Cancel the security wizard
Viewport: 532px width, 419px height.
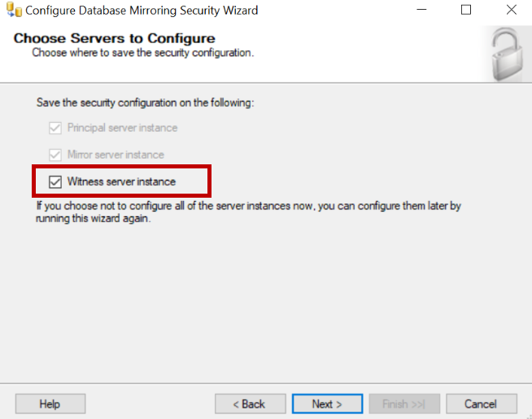(481, 404)
